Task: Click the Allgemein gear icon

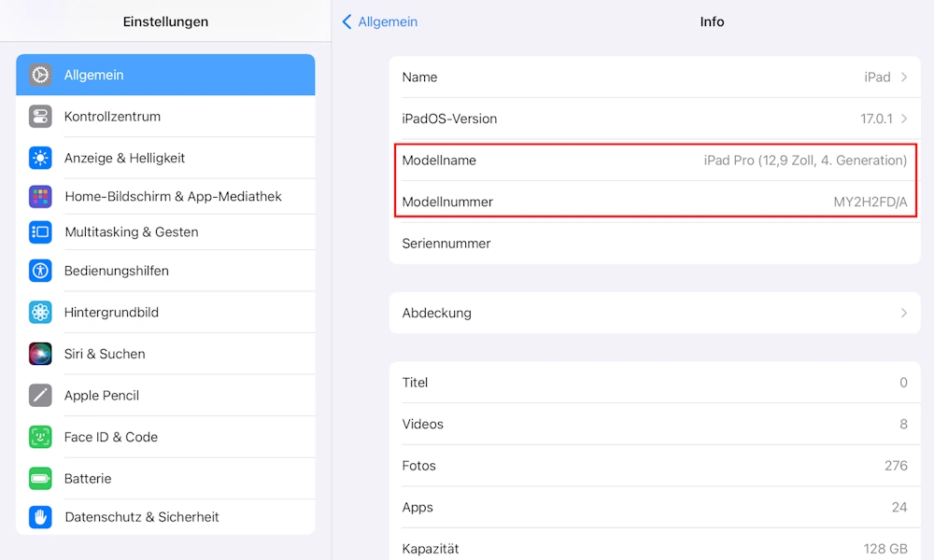Action: pos(40,75)
